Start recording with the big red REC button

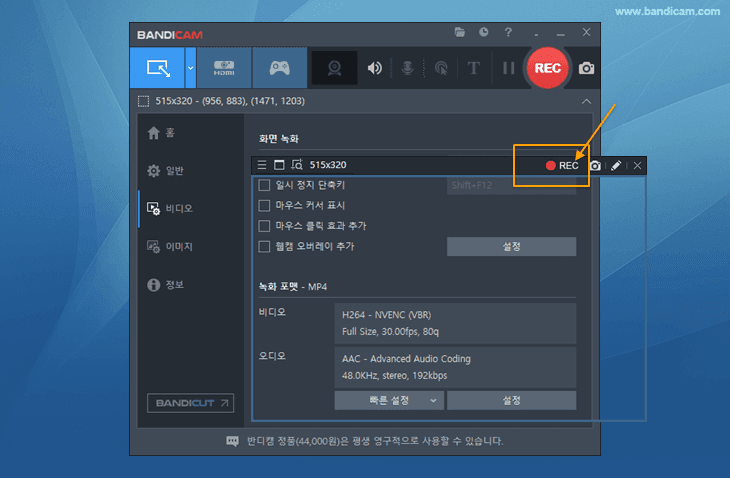click(548, 68)
